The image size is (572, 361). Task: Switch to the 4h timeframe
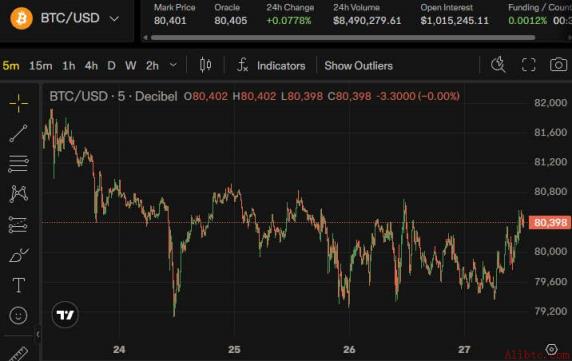91,66
